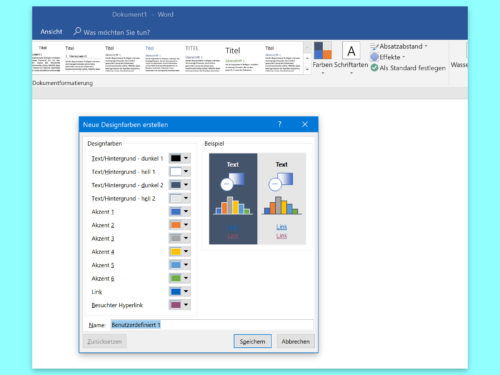Screen dimensions: 500x375
Task: Click Als Standard festlegen checkmark icon
Action: point(374,68)
